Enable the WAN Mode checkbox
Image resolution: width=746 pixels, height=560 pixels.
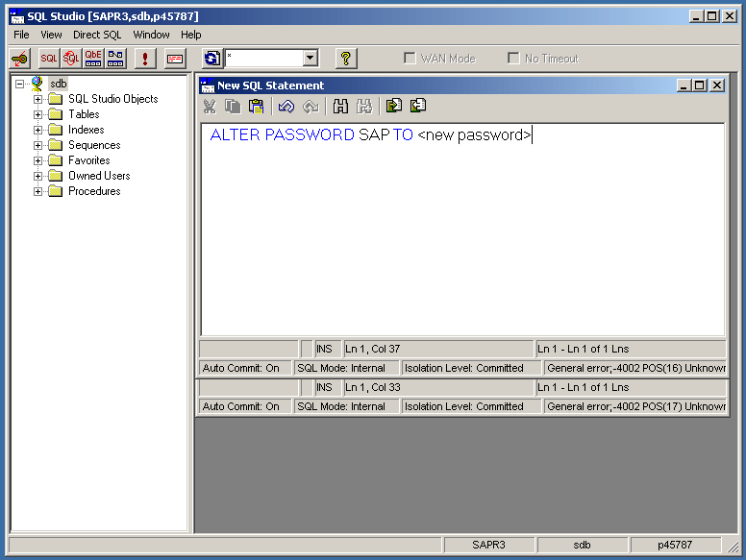[x=410, y=58]
